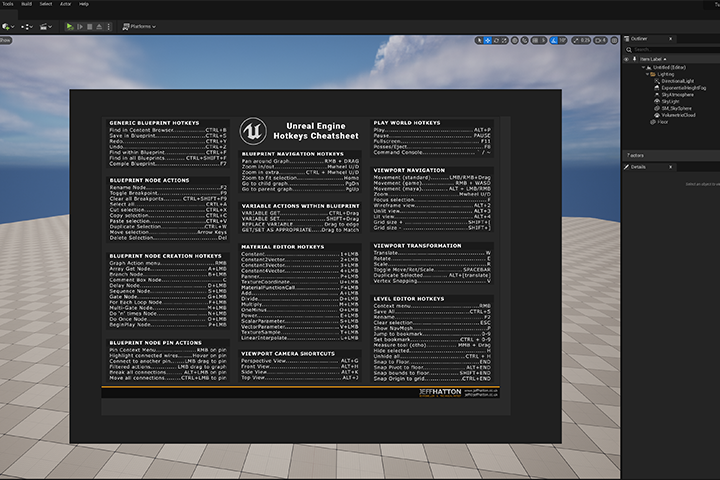Open the Build menu
This screenshot has width=720, height=480.
[x=27, y=4]
